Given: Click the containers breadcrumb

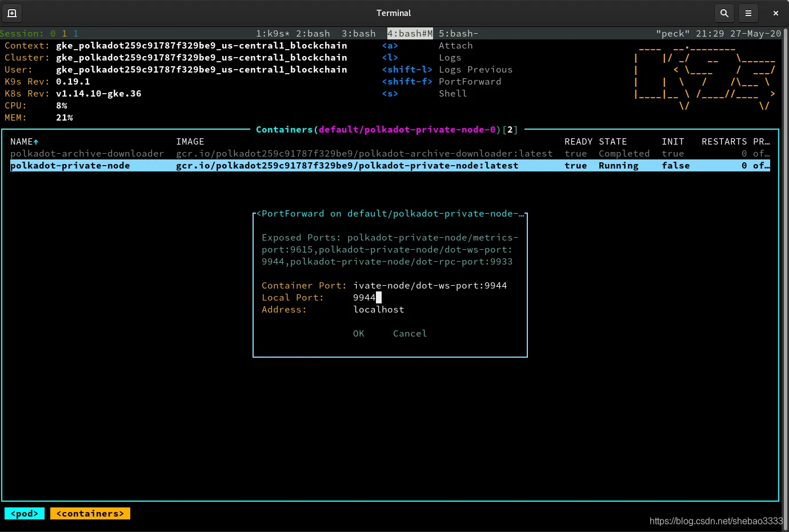Looking at the screenshot, I should 90,514.
